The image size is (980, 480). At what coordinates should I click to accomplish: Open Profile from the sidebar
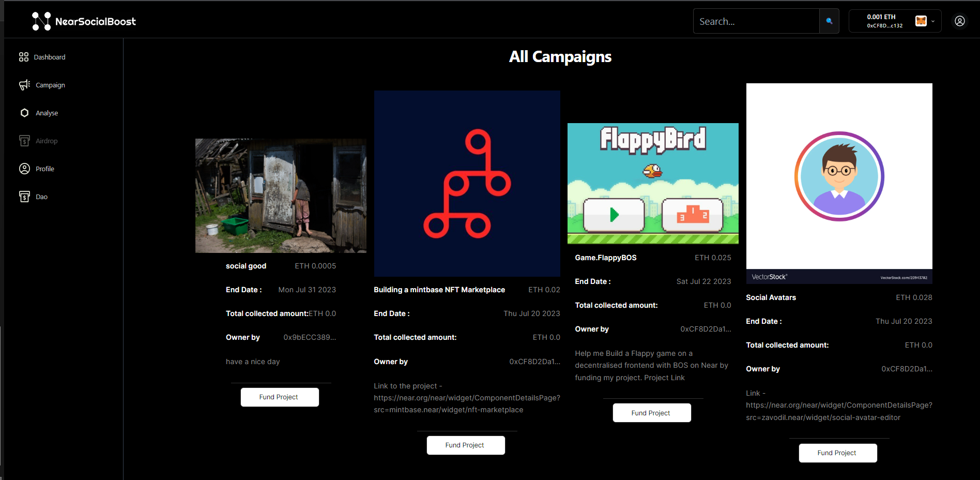(x=45, y=169)
